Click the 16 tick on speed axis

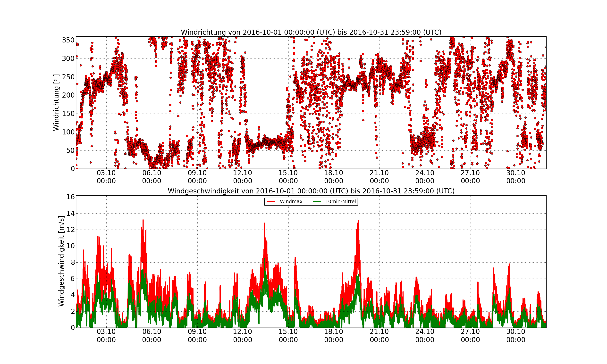(70, 197)
